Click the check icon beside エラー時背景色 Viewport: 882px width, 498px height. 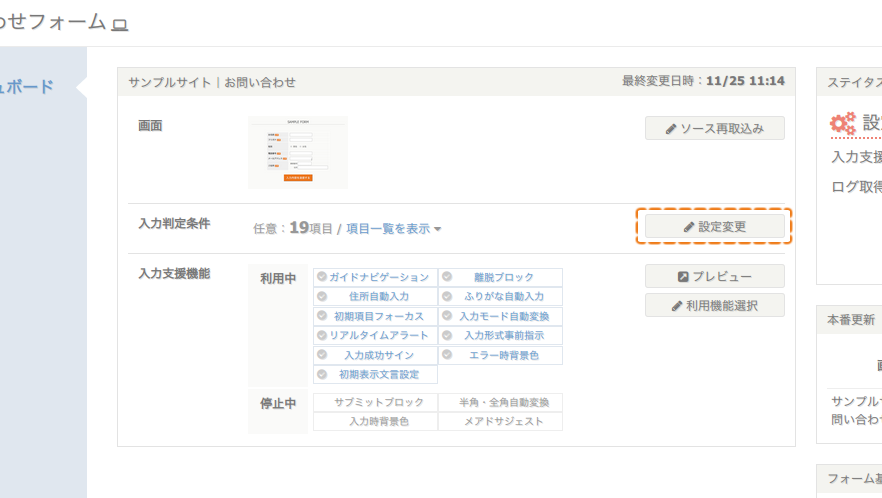click(447, 354)
